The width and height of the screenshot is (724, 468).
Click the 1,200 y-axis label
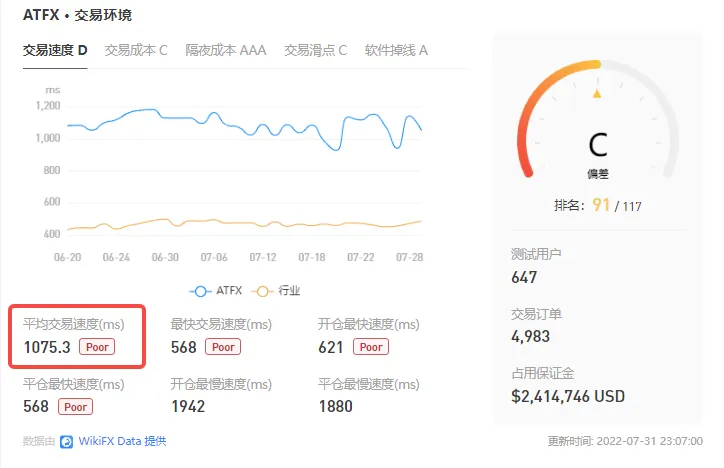tap(48, 106)
